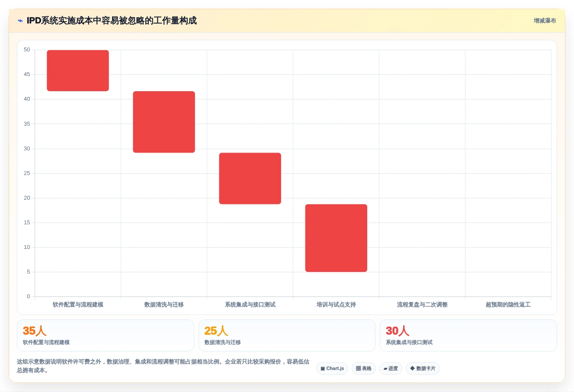Click x-axis label 流程复盘与二次调整
The height and width of the screenshot is (392, 574).
[422, 305]
